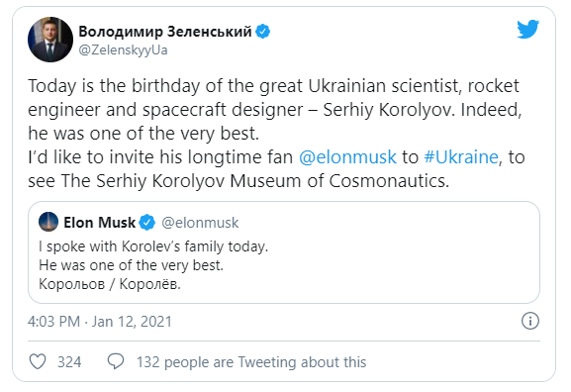This screenshot has width=571, height=392.
Task: Open the quoted tweet about Korolev's family
Action: (x=284, y=252)
